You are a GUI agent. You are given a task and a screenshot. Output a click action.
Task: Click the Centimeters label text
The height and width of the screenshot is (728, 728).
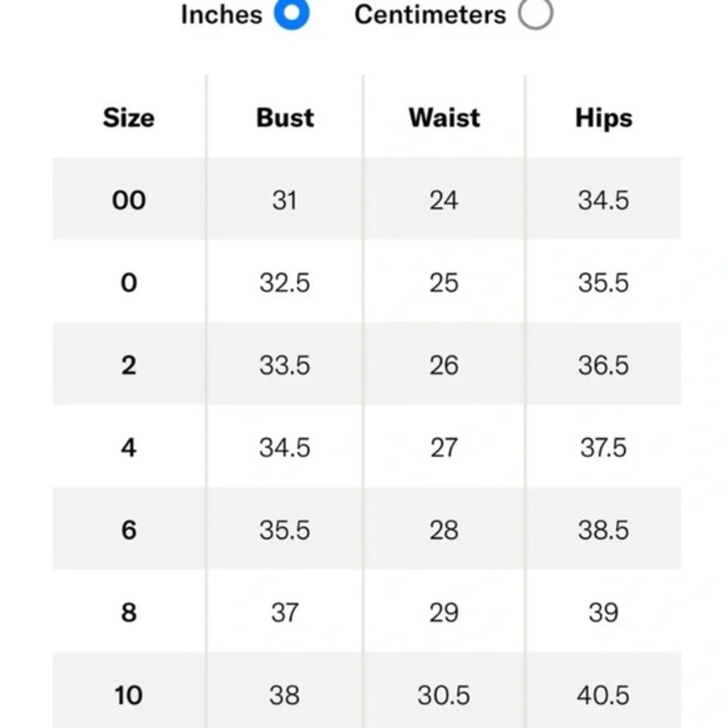tap(430, 15)
